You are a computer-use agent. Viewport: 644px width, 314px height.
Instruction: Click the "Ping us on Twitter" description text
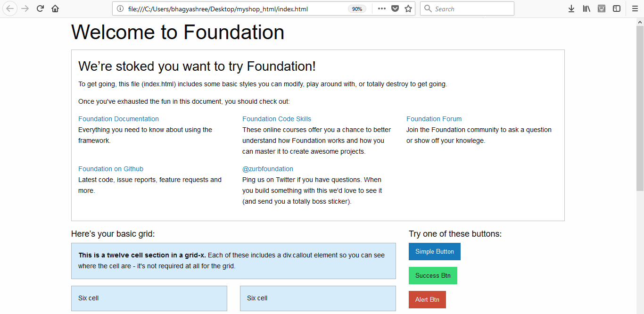click(312, 190)
